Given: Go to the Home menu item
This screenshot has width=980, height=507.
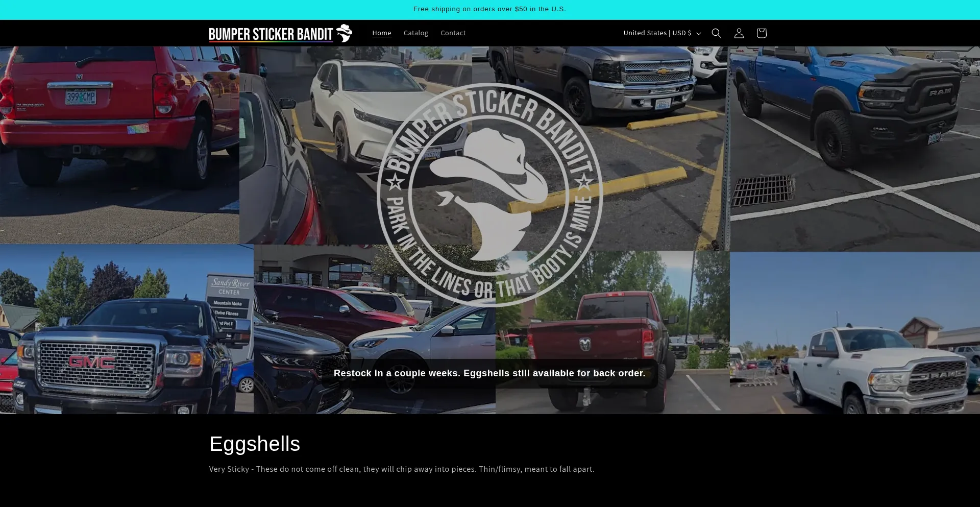Looking at the screenshot, I should click(382, 33).
